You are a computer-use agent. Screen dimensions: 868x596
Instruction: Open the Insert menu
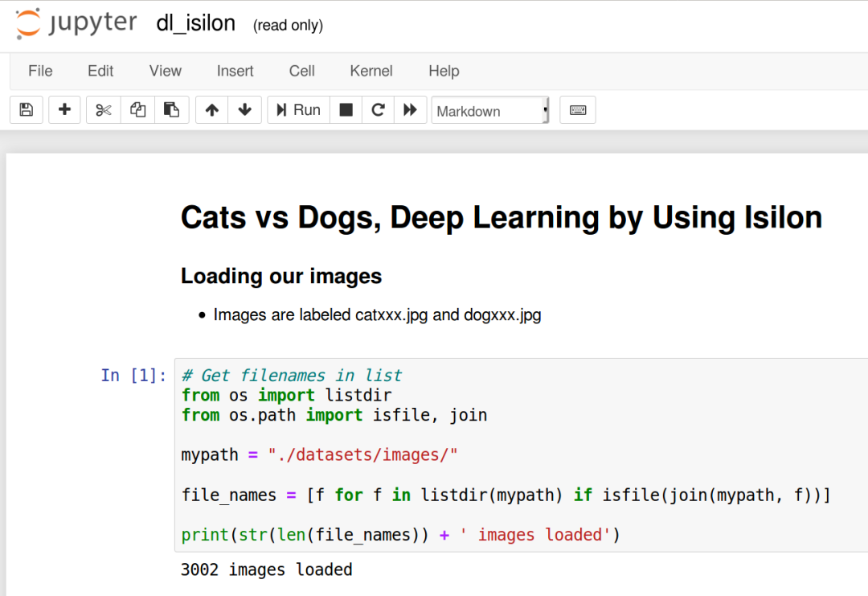coord(235,71)
